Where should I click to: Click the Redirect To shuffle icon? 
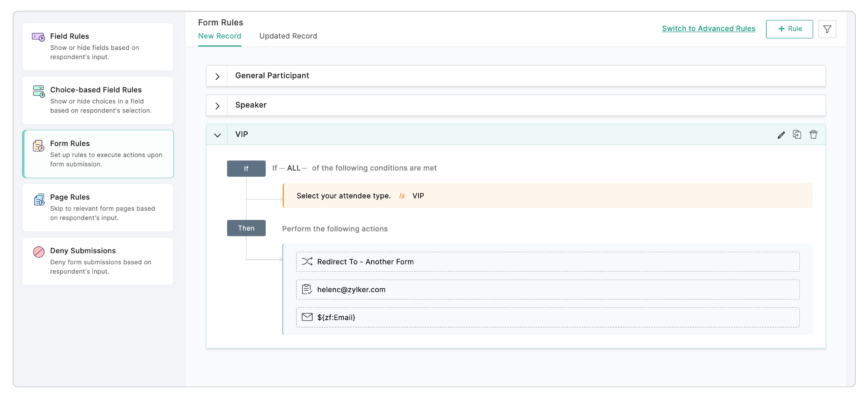[x=307, y=261]
